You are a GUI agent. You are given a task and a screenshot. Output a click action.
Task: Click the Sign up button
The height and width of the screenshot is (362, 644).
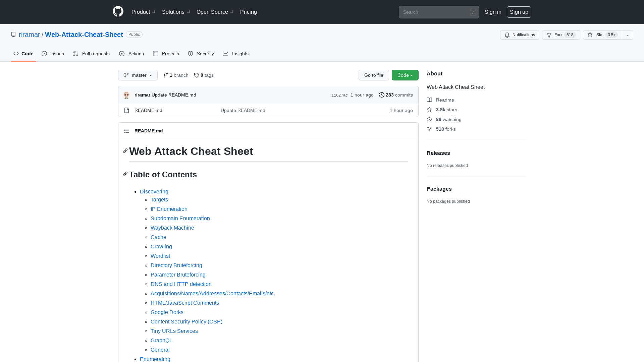(x=519, y=12)
